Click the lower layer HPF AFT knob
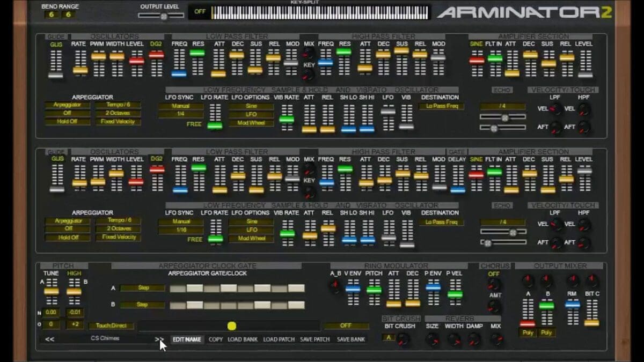This screenshot has height=362, width=644. point(583,243)
